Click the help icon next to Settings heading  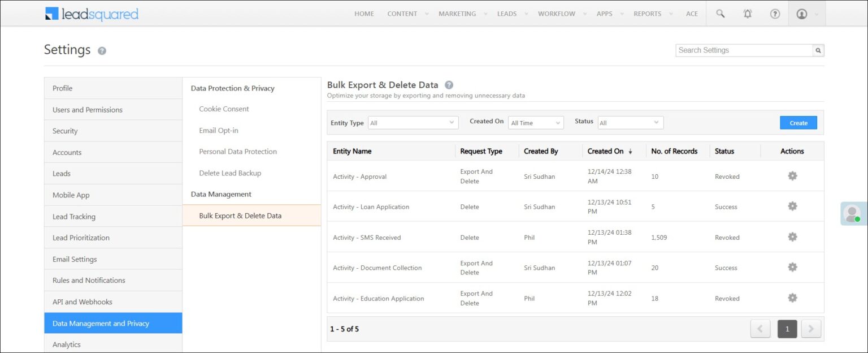(x=102, y=51)
